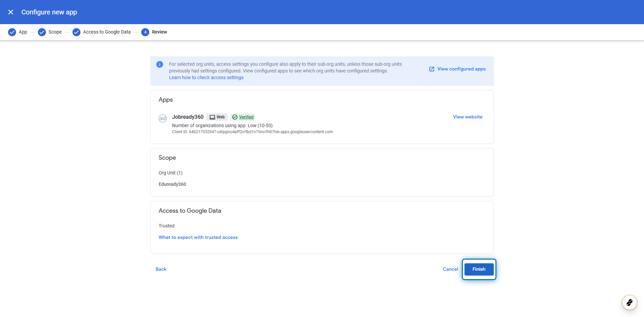
Task: Click the Scope section heading
Action: [x=167, y=158]
